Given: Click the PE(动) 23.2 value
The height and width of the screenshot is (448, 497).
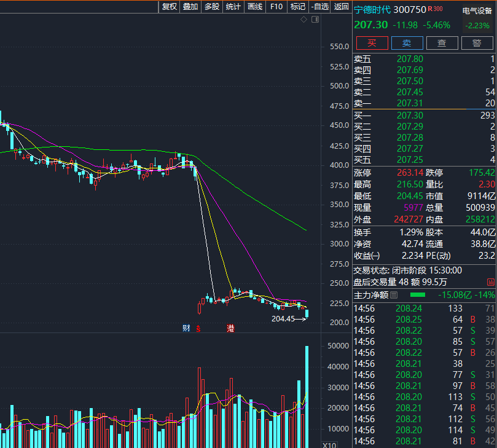Looking at the screenshot, I should [x=487, y=256].
